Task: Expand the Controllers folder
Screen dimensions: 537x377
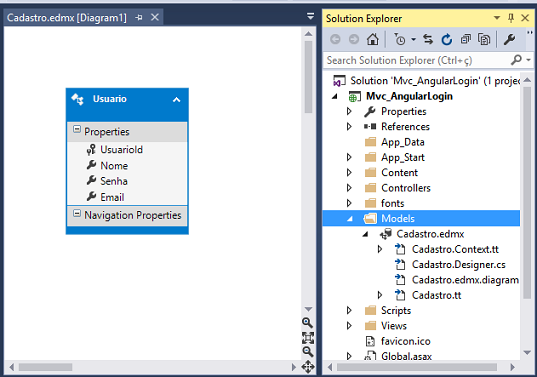Action: [349, 188]
